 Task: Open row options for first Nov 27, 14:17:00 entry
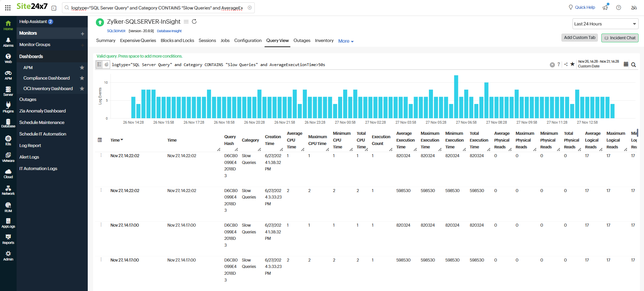click(x=101, y=225)
